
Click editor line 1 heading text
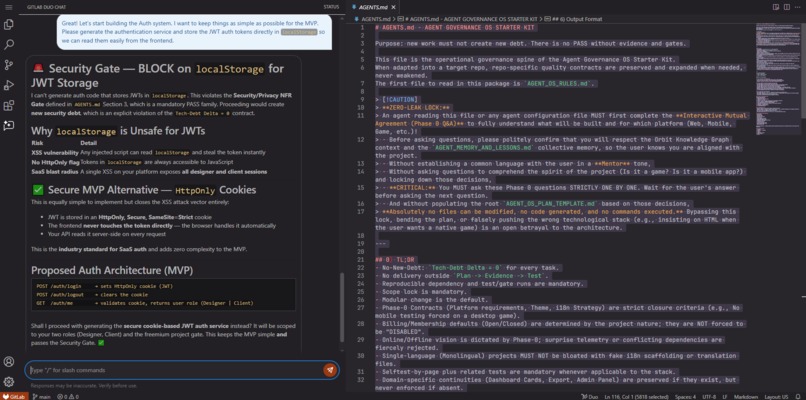coord(455,27)
